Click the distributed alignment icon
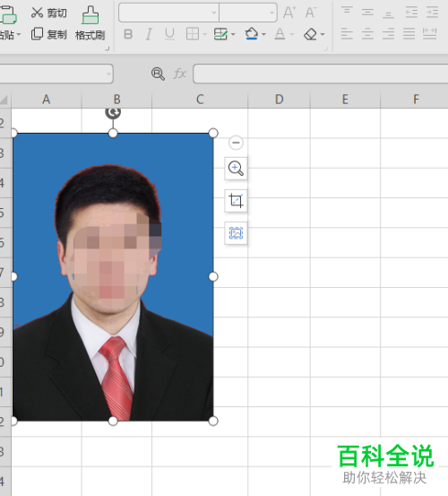The height and width of the screenshot is (496, 448). coord(430,33)
